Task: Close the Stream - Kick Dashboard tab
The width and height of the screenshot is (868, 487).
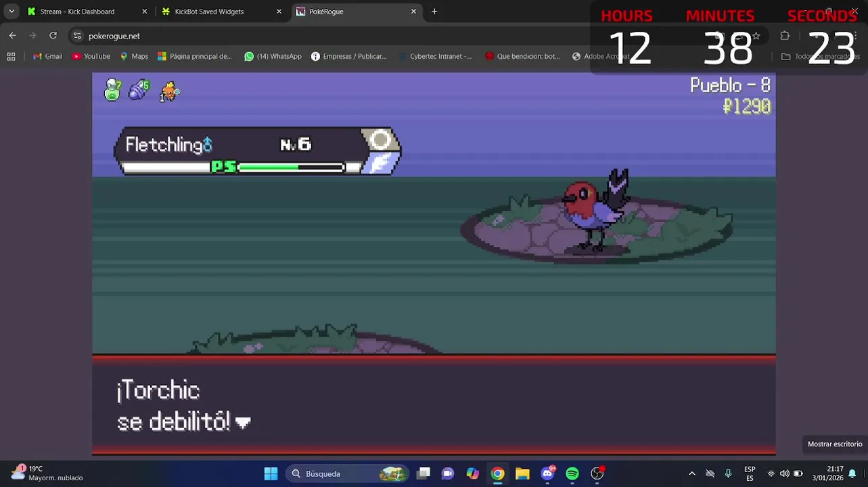Action: click(x=144, y=11)
